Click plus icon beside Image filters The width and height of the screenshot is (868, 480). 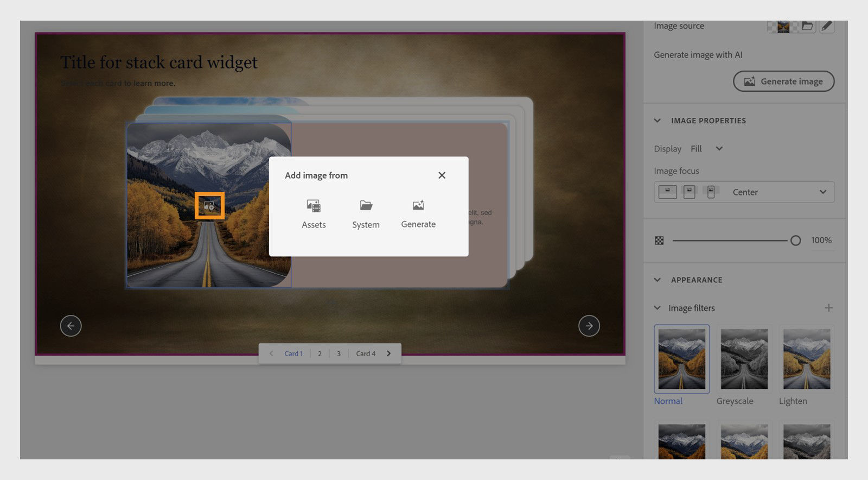coord(828,308)
